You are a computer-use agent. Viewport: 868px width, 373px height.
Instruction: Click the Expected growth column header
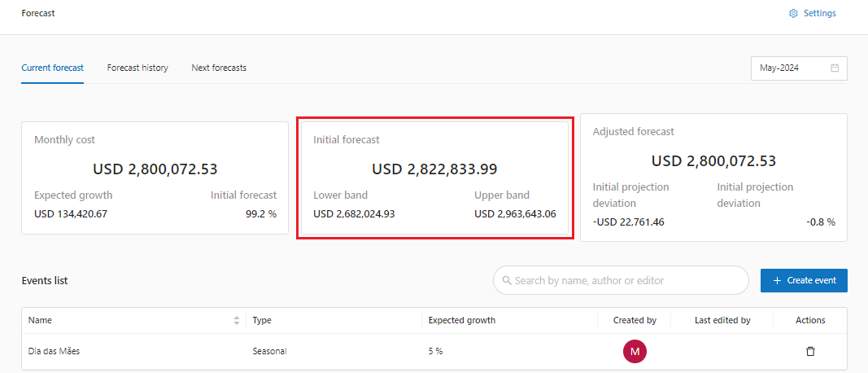[x=462, y=320]
